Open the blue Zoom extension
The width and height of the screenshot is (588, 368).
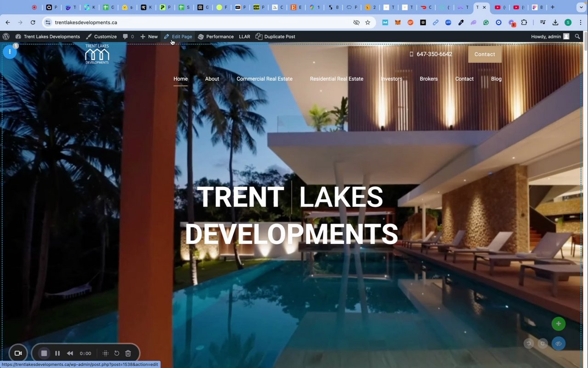(448, 22)
